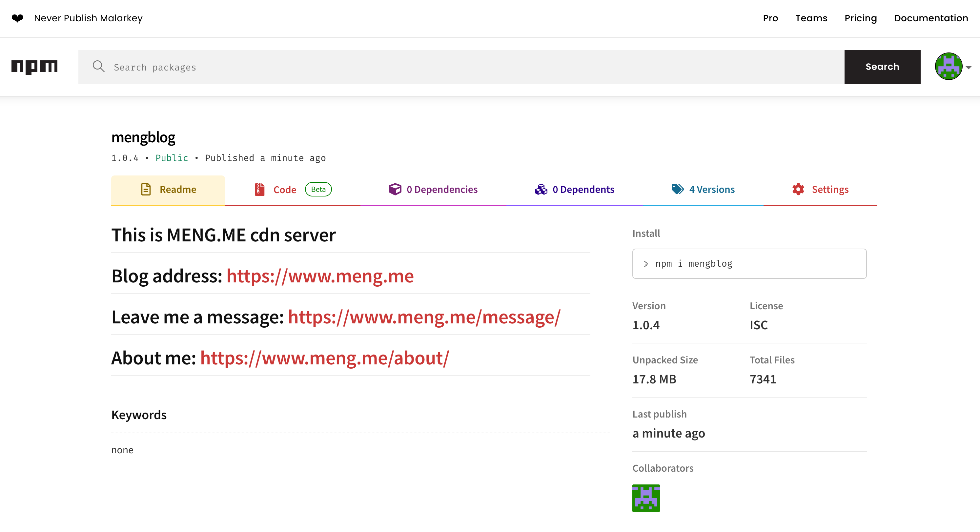Click the 7341 total files value
Image resolution: width=980 pixels, height=532 pixels.
(x=763, y=379)
